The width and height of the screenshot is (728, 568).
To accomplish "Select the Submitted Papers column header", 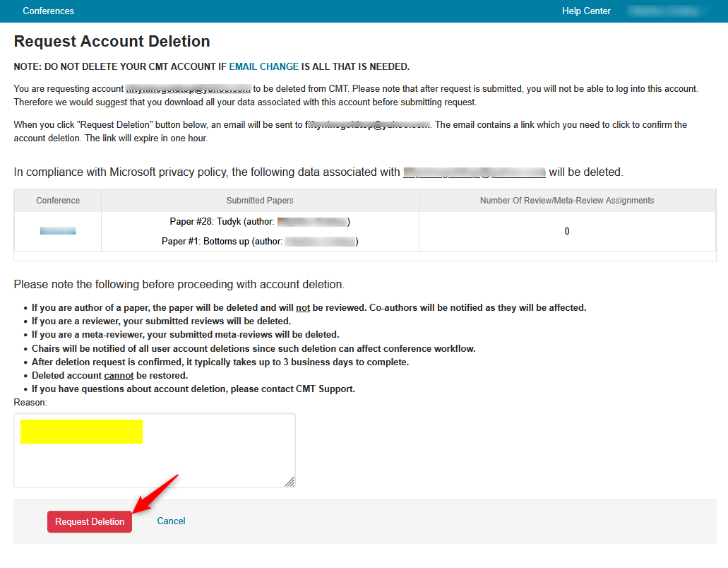I will [x=260, y=200].
